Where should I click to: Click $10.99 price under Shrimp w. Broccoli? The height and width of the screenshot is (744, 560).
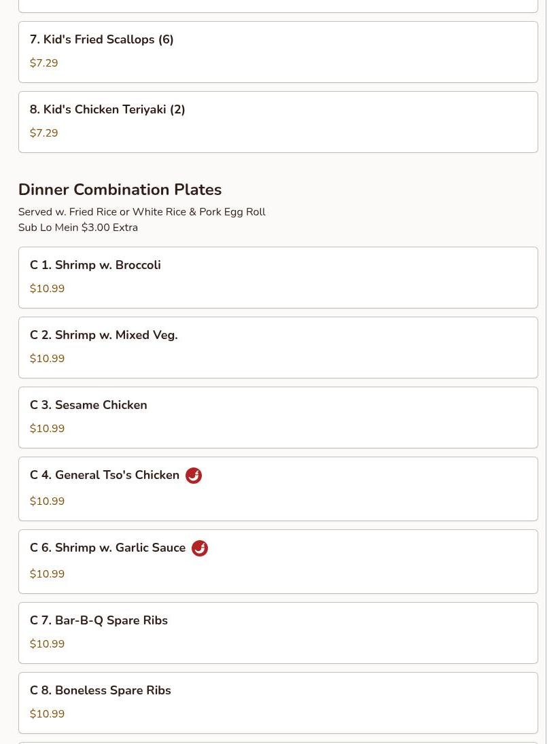(x=48, y=289)
